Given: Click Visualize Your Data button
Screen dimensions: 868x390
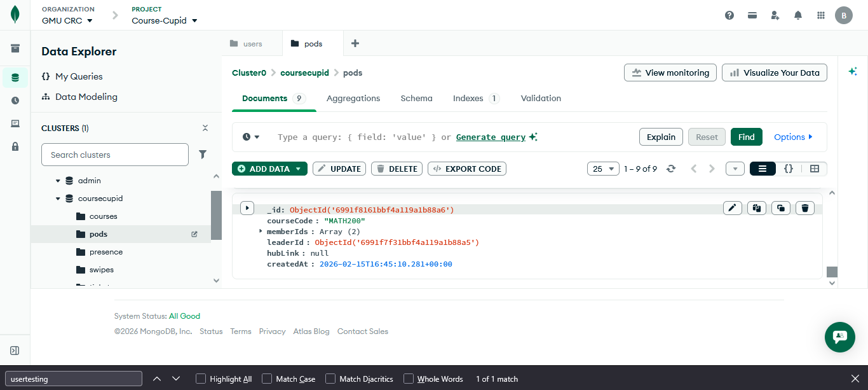Looking at the screenshot, I should point(775,73).
